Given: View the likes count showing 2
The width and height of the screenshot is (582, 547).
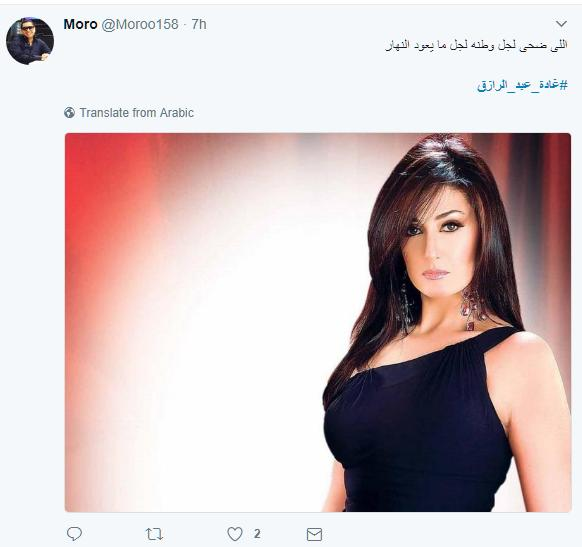Looking at the screenshot, I should tap(257, 534).
